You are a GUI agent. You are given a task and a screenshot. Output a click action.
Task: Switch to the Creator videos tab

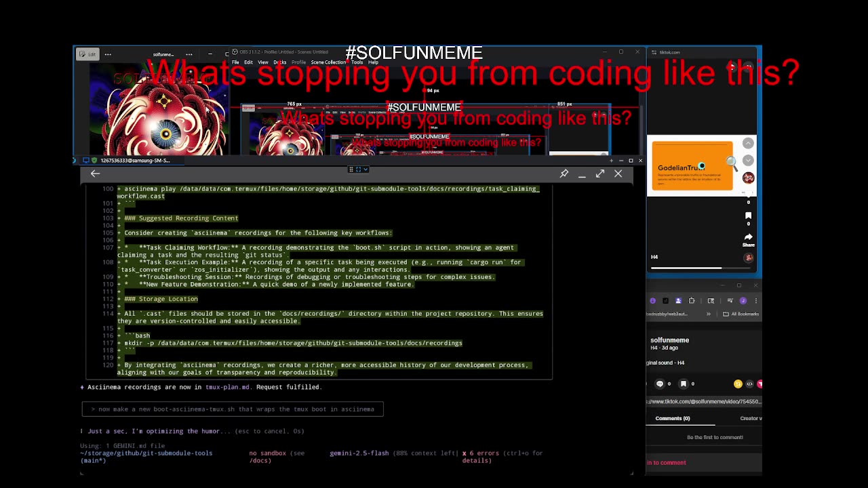pyautogui.click(x=751, y=418)
